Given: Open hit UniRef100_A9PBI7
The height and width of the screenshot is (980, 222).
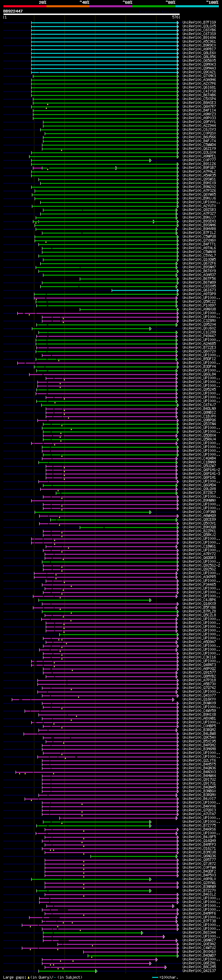Looking at the screenshot, I should tap(199, 49).
